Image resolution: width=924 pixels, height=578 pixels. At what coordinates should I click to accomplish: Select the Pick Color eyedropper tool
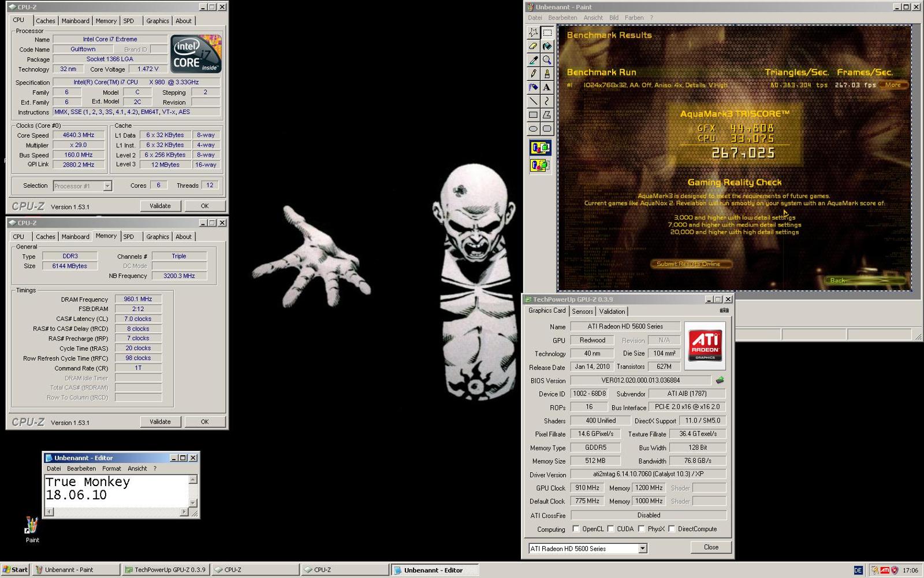[533, 60]
